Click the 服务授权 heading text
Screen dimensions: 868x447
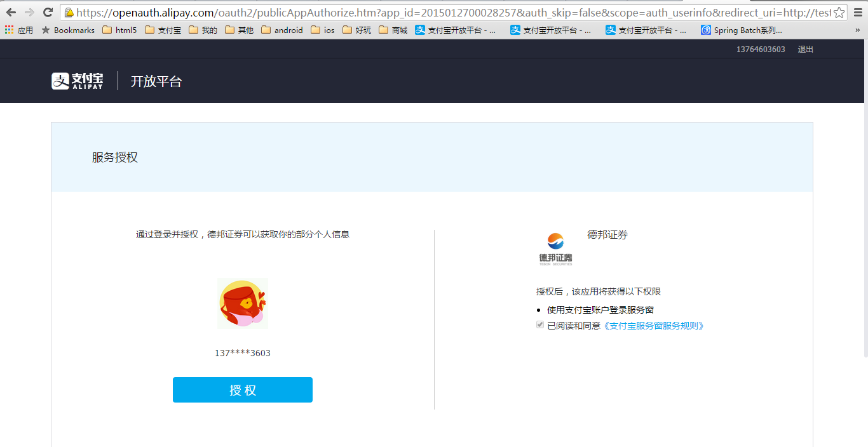coord(115,157)
